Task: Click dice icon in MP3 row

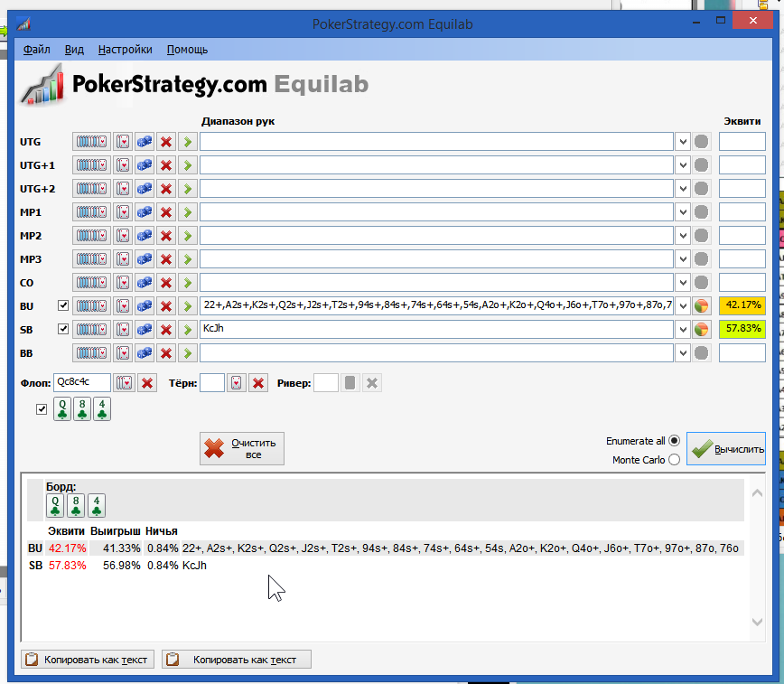Action: tap(145, 259)
